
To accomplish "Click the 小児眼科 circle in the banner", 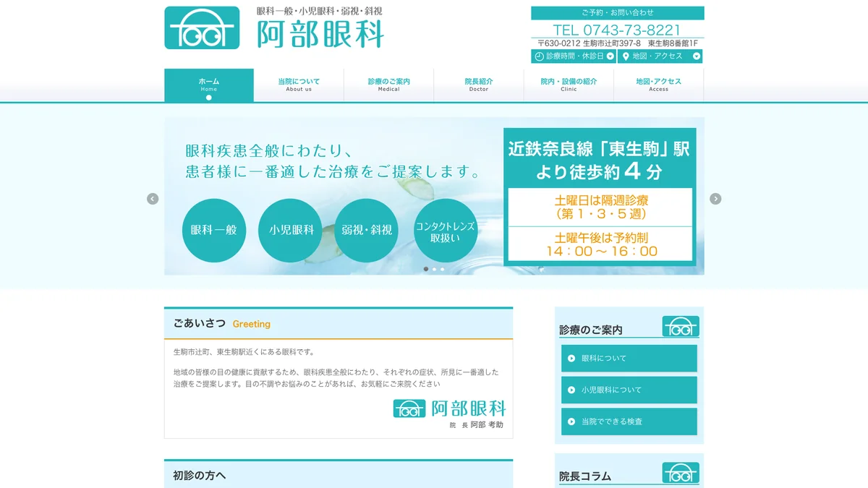I will 291,230.
